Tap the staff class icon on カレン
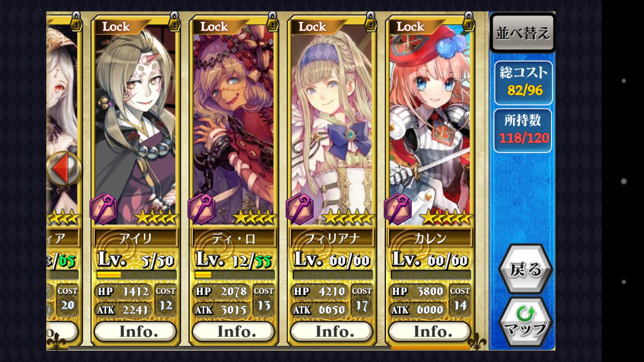Screen dimensions: 644x362 (398, 209)
